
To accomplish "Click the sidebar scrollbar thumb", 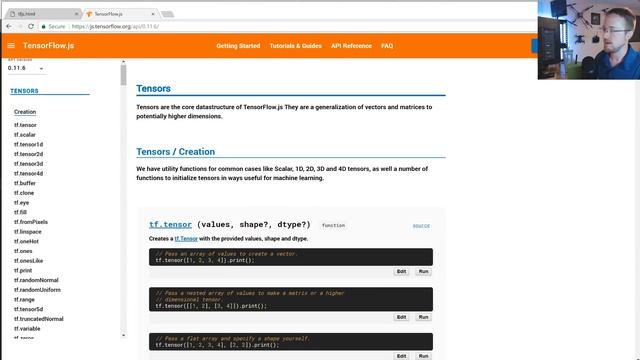I will [x=123, y=75].
